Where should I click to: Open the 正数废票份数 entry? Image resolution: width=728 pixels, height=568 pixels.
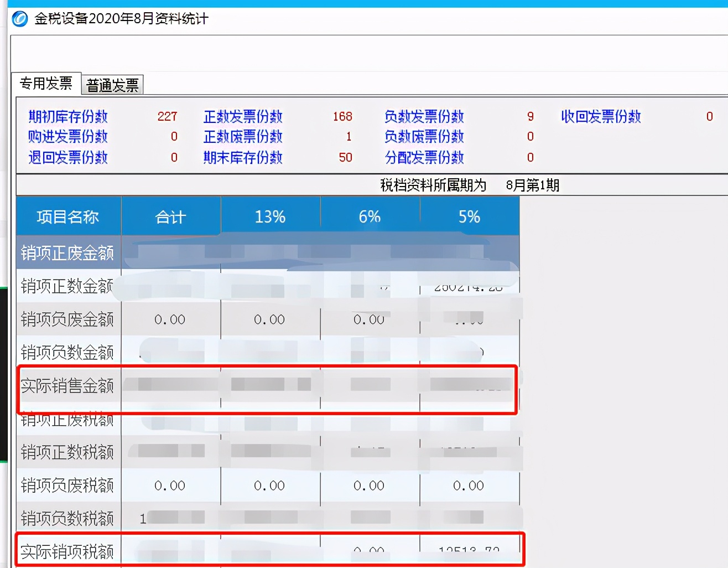click(x=243, y=137)
